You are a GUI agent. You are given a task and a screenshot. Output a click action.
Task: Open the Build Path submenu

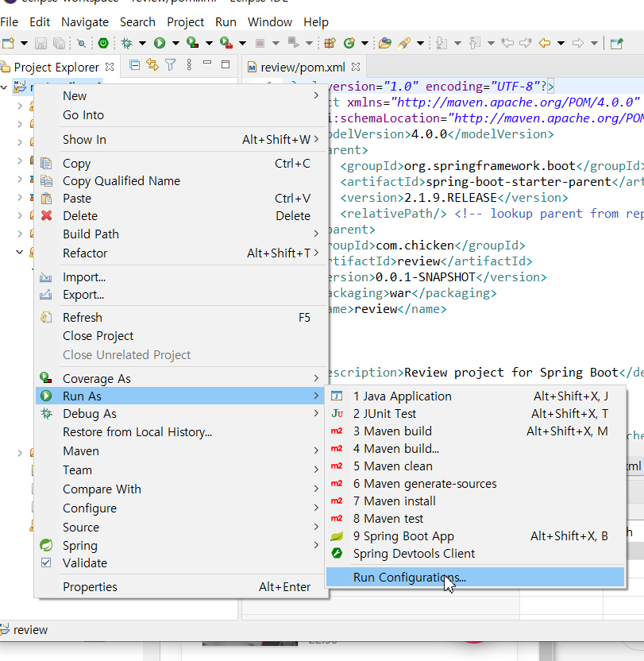click(x=180, y=234)
